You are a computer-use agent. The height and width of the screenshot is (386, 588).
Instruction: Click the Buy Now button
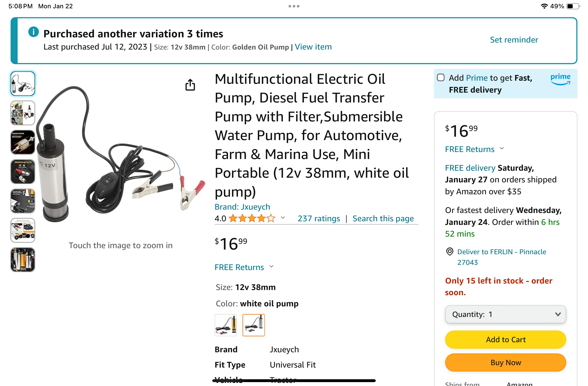pyautogui.click(x=505, y=362)
